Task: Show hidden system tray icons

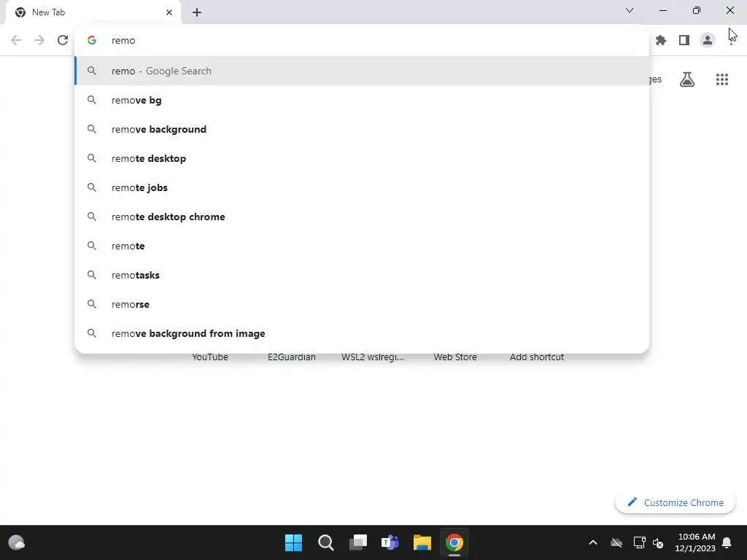Action: [593, 542]
